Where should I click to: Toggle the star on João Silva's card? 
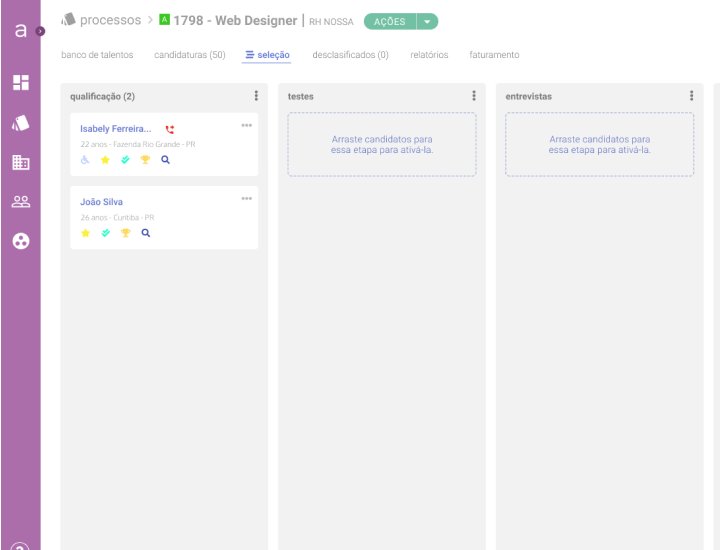(85, 233)
